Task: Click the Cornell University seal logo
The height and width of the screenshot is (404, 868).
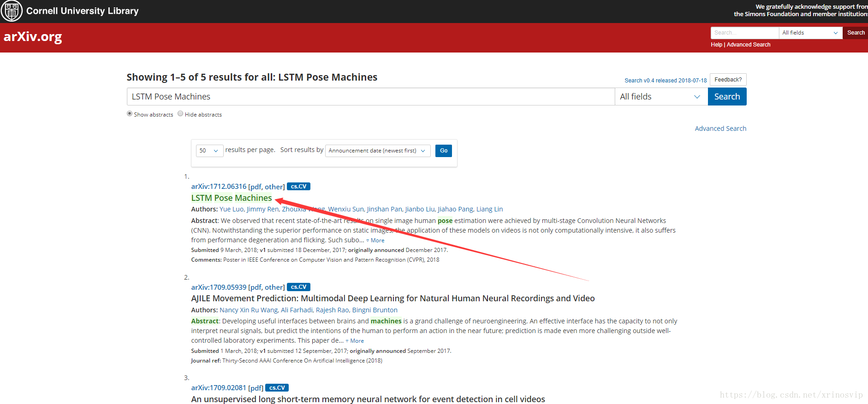Action: click(12, 11)
